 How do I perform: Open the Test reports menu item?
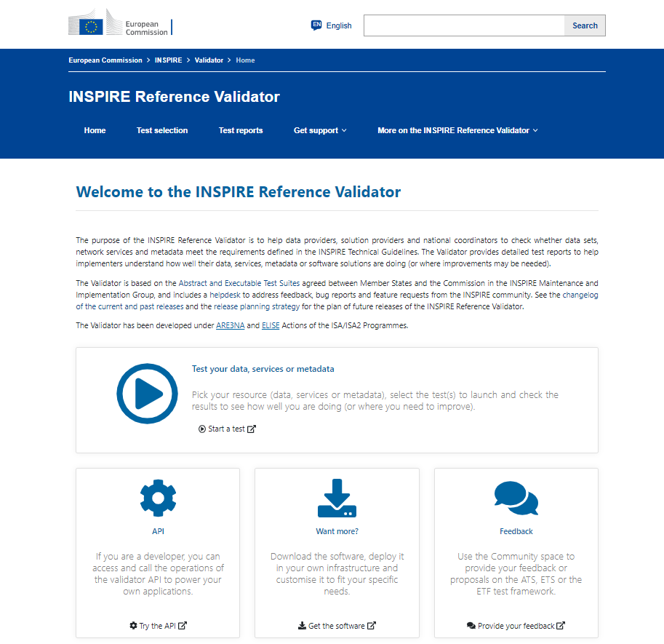(x=241, y=130)
